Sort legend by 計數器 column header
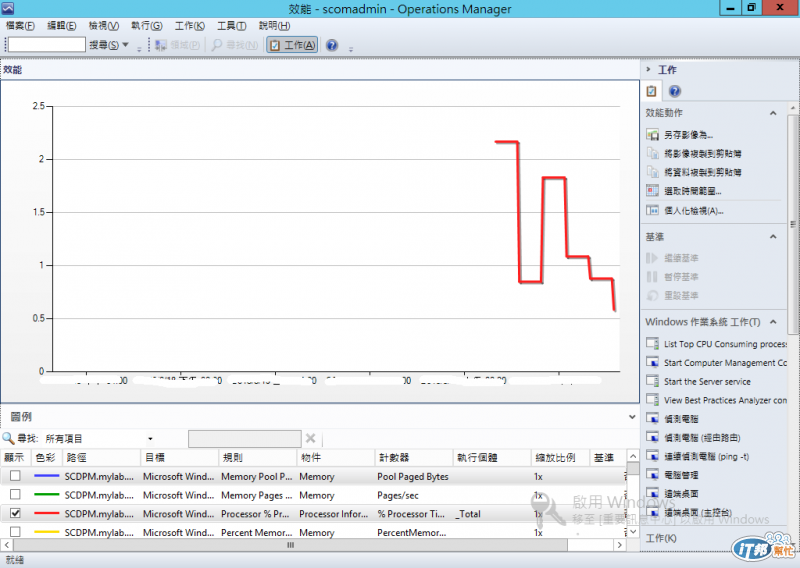 [413, 457]
